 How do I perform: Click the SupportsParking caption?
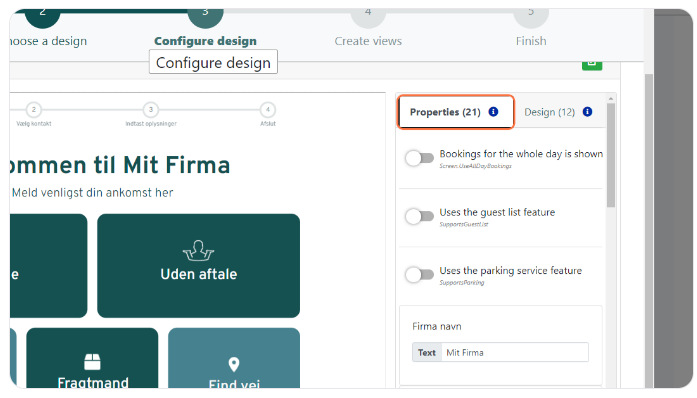(461, 283)
